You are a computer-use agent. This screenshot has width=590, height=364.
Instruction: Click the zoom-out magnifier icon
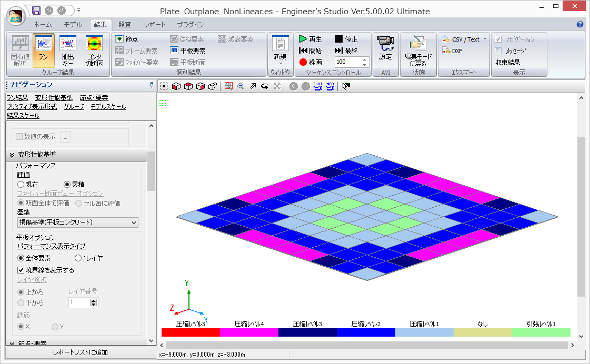[241, 86]
